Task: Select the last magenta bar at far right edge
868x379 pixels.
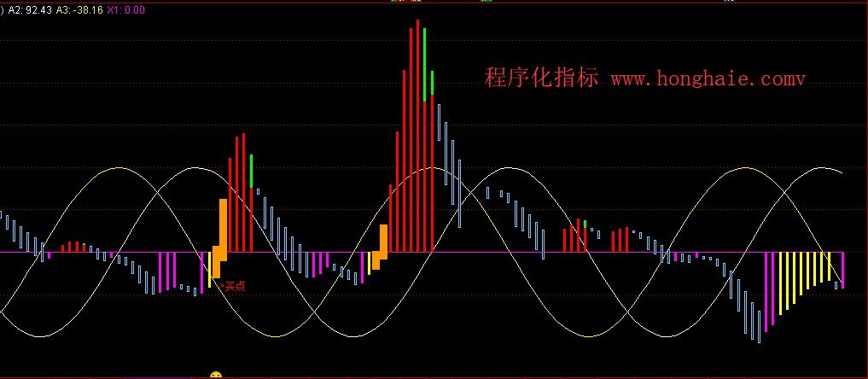Action: [x=843, y=270]
